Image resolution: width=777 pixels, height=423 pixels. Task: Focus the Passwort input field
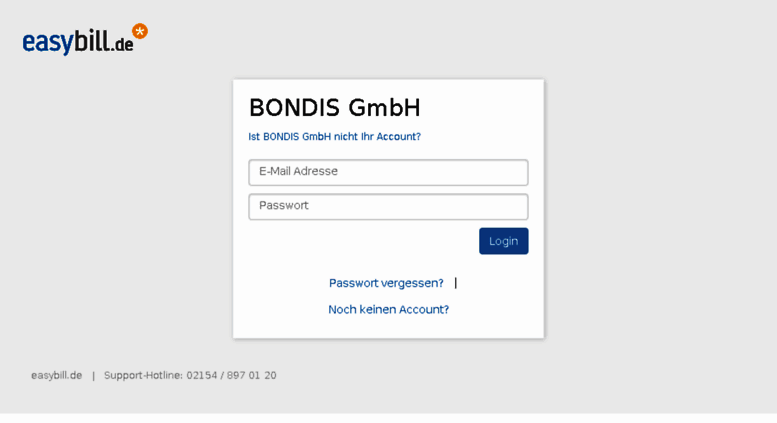pyautogui.click(x=388, y=207)
